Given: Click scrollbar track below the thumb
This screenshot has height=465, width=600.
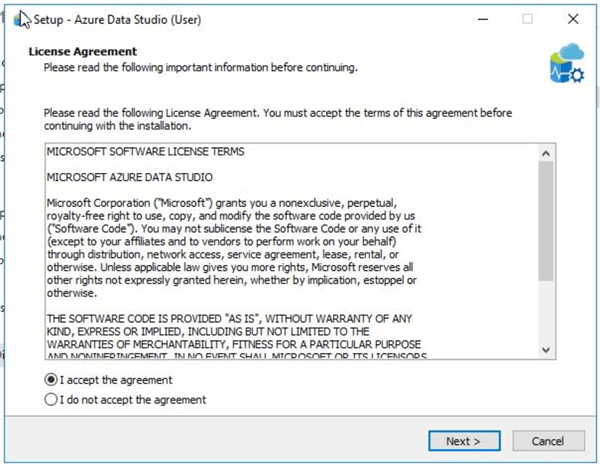Looking at the screenshot, I should pos(546,315).
